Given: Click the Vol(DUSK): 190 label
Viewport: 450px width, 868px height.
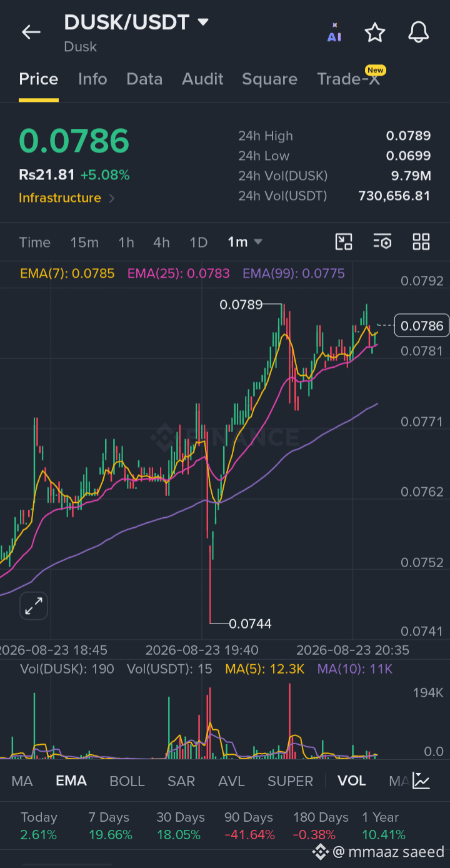Looking at the screenshot, I should click(x=67, y=669).
